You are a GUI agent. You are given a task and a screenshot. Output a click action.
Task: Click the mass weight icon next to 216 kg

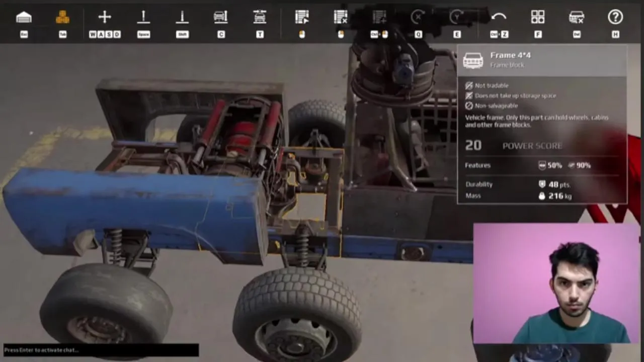click(x=542, y=196)
